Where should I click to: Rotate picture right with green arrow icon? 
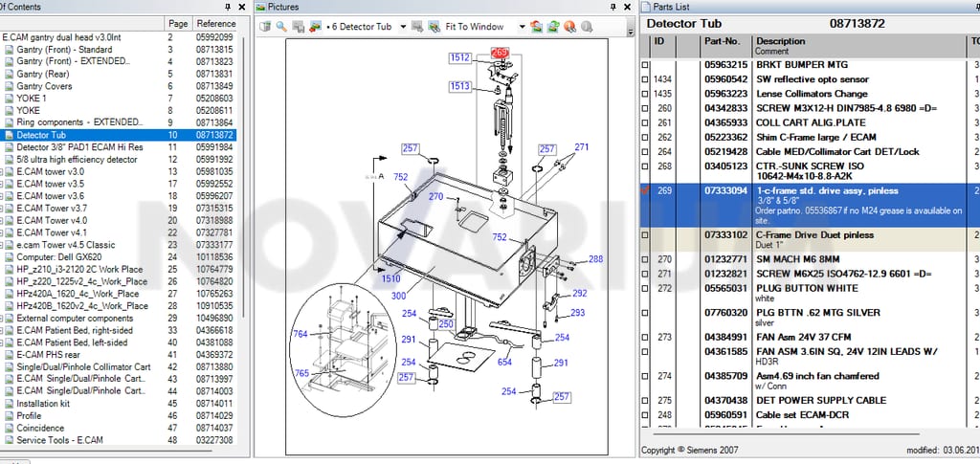point(552,27)
